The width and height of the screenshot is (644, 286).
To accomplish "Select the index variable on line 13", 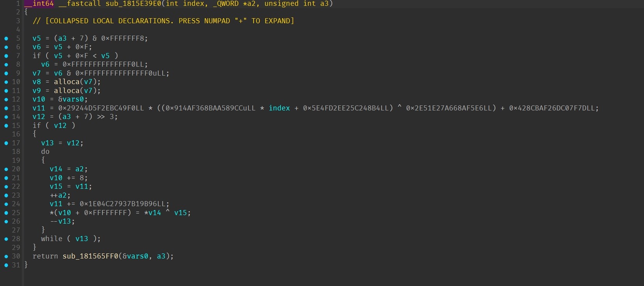I will 279,108.
